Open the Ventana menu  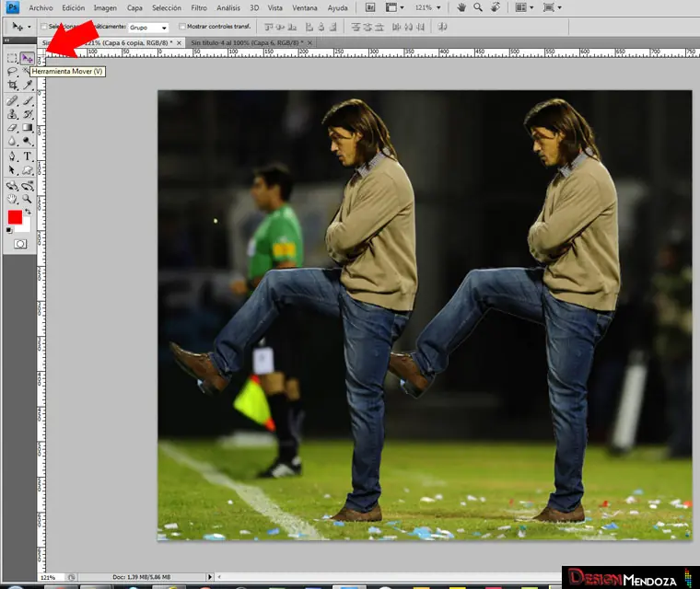pos(305,7)
